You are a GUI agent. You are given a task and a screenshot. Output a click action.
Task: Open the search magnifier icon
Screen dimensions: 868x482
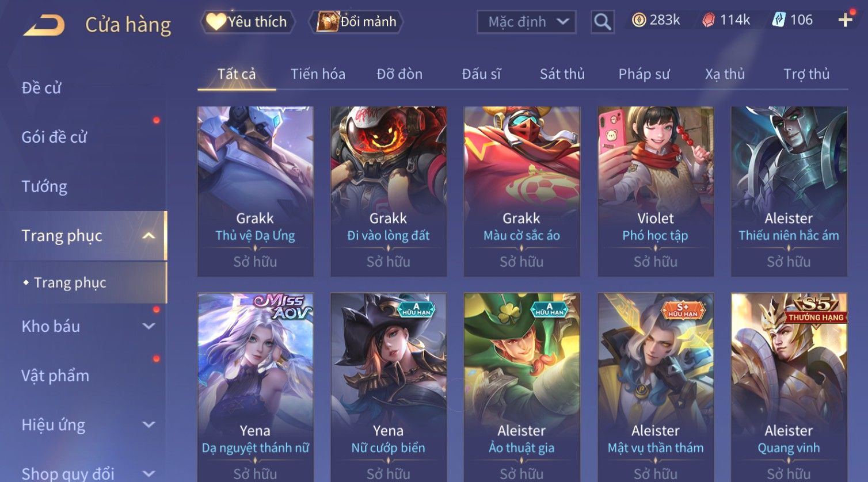[602, 22]
